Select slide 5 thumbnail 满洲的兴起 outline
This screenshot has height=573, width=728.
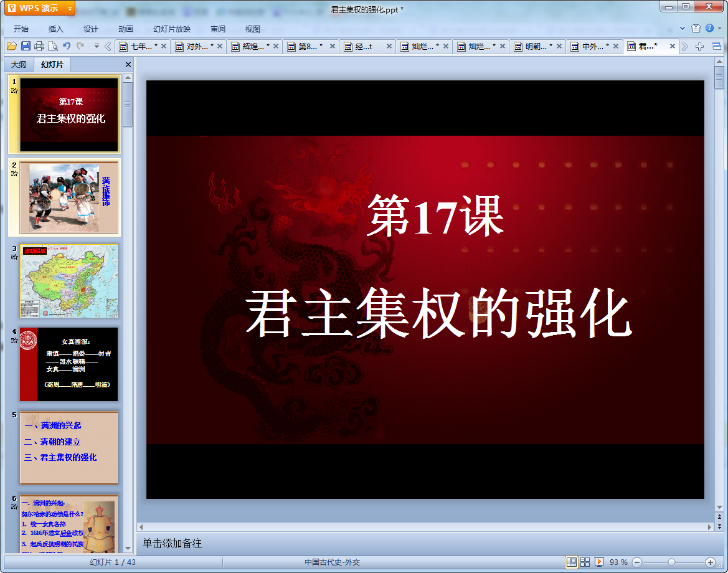69,448
